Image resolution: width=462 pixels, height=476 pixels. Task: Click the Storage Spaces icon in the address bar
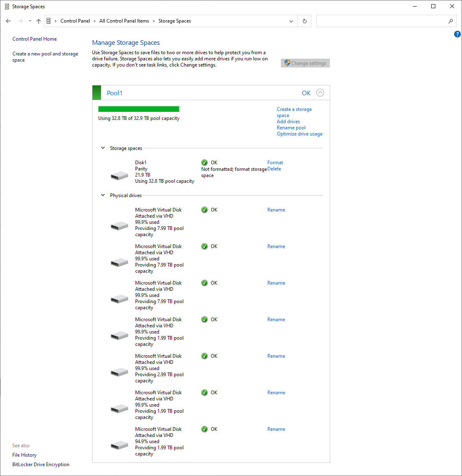pyautogui.click(x=48, y=21)
